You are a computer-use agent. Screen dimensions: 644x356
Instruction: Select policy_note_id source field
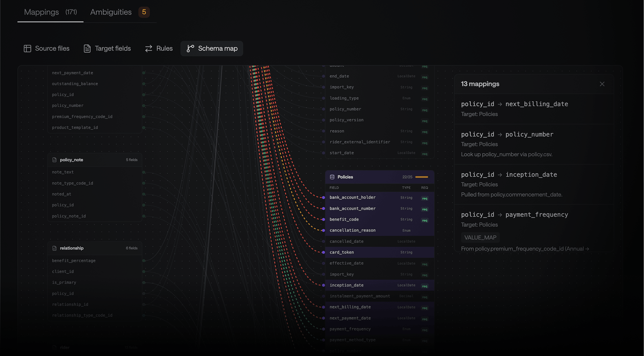pos(95,216)
